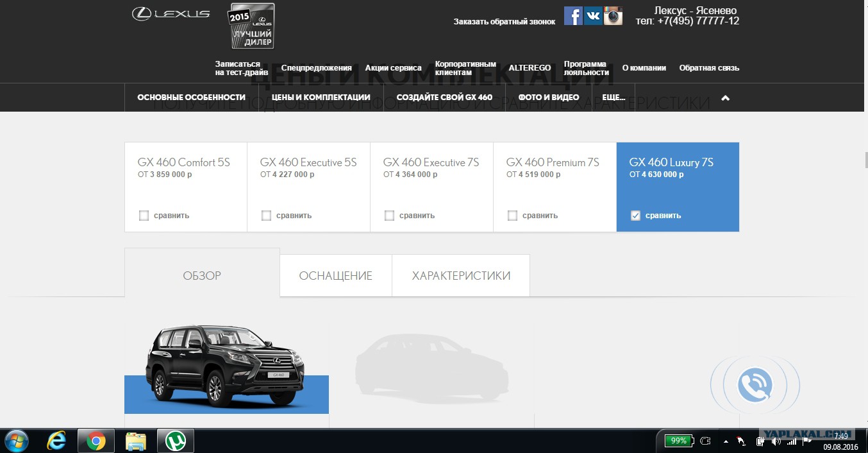This screenshot has width=868, height=453.
Task: Click the grey car silhouette placeholder
Action: (x=431, y=369)
